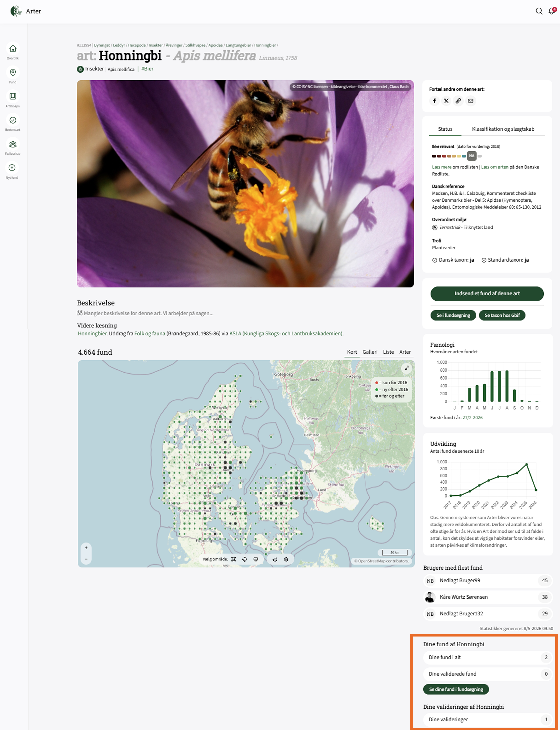Zoom out on the map
The width and height of the screenshot is (560, 730).
[86, 559]
